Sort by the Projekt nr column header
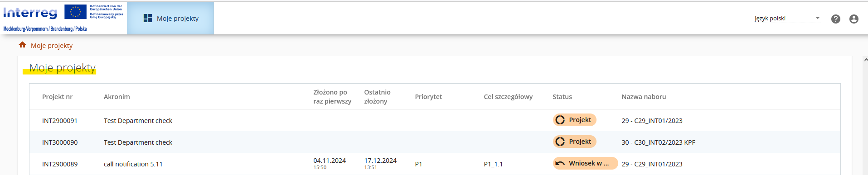 (x=57, y=97)
